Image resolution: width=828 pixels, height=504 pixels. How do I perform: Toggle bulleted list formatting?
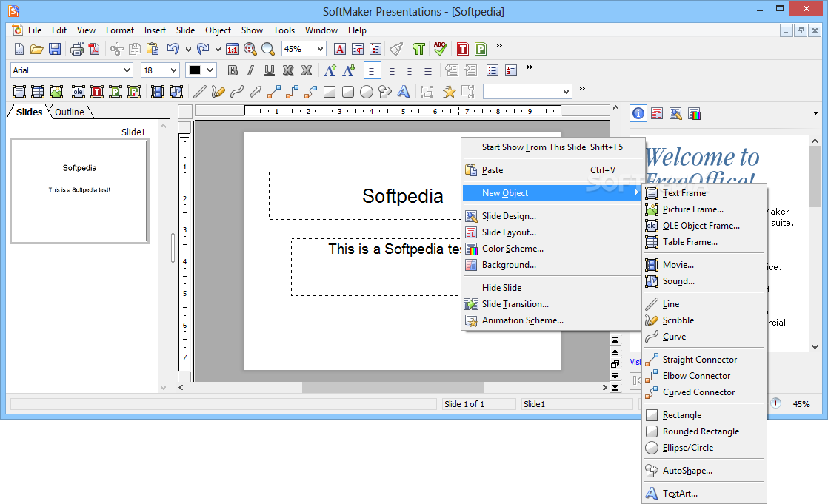pyautogui.click(x=493, y=70)
